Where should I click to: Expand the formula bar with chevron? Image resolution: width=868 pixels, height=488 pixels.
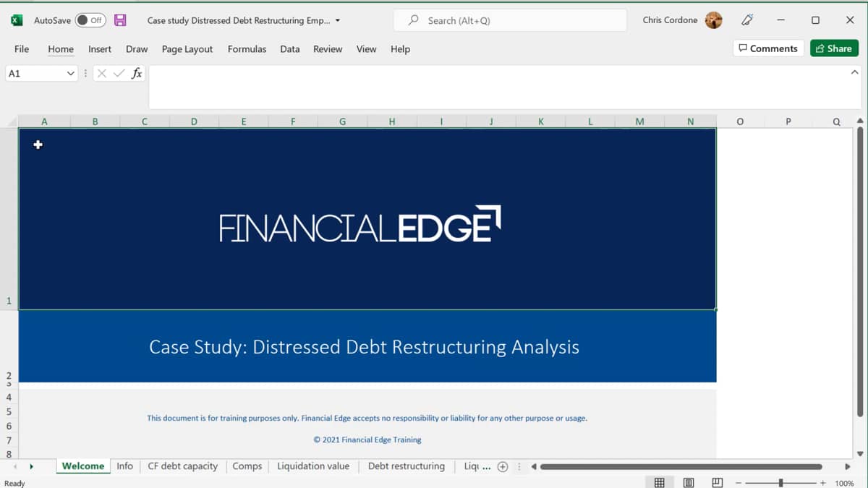click(x=855, y=72)
